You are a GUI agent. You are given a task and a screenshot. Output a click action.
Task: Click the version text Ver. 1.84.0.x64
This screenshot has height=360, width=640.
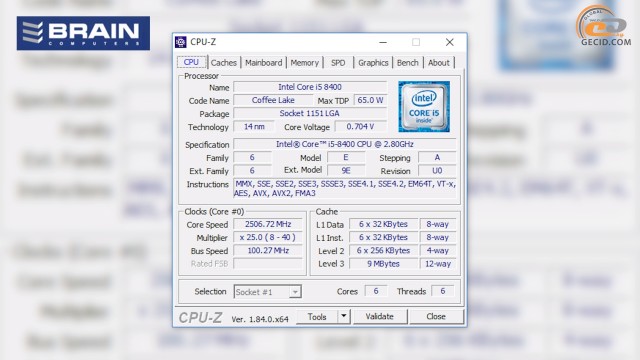coord(260,319)
